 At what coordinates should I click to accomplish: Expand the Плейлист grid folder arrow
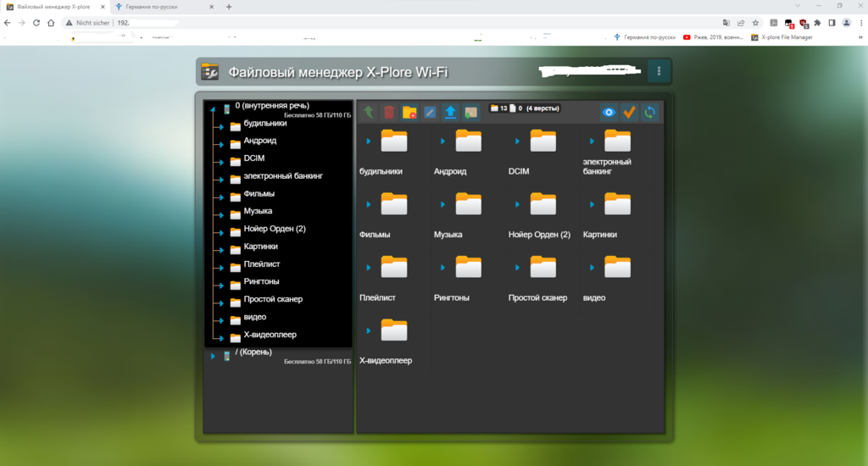[x=368, y=267]
